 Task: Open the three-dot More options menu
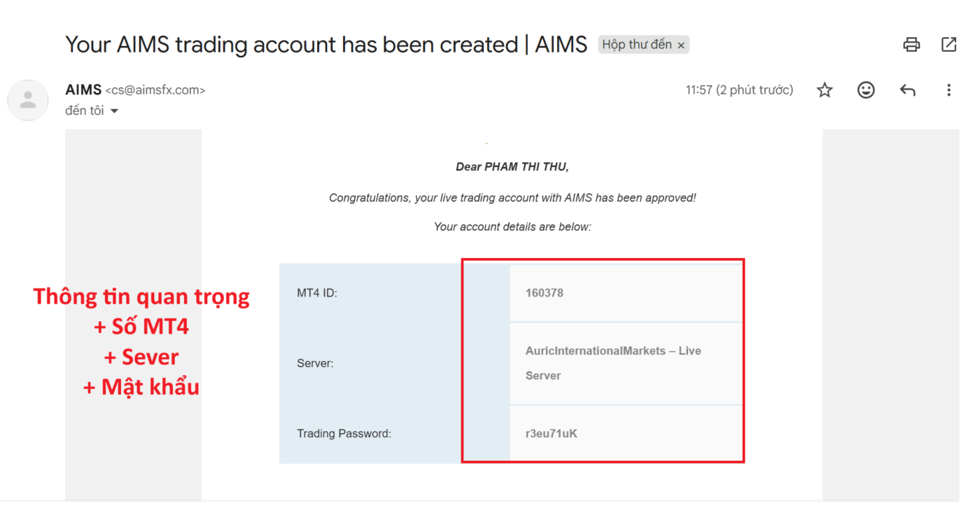[x=948, y=90]
